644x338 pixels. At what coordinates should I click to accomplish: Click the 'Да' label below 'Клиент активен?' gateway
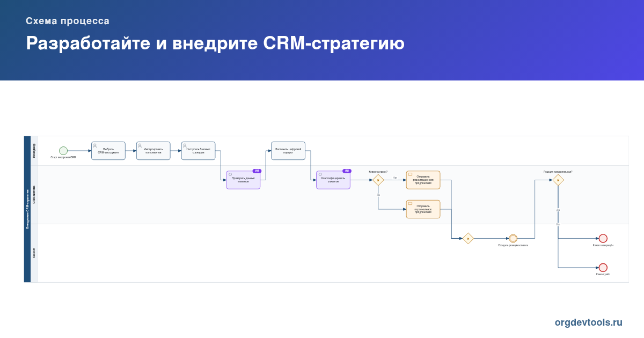(x=378, y=195)
